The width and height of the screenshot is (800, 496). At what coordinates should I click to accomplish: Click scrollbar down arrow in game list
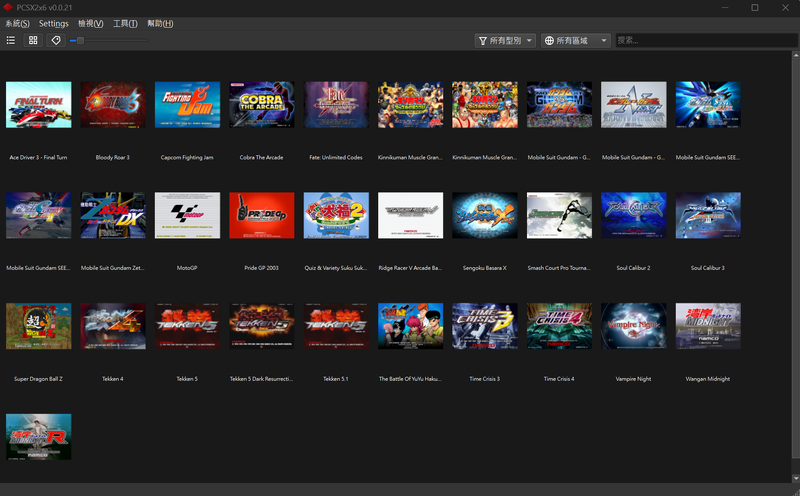coord(795,478)
